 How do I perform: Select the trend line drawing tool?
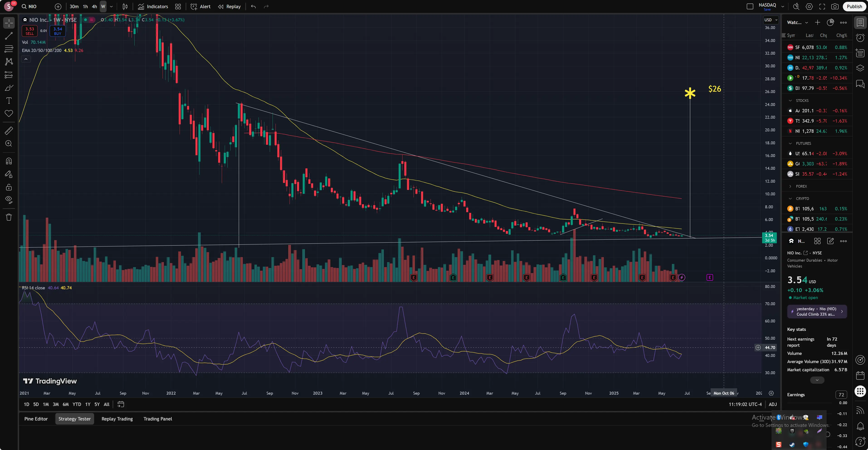pos(9,36)
